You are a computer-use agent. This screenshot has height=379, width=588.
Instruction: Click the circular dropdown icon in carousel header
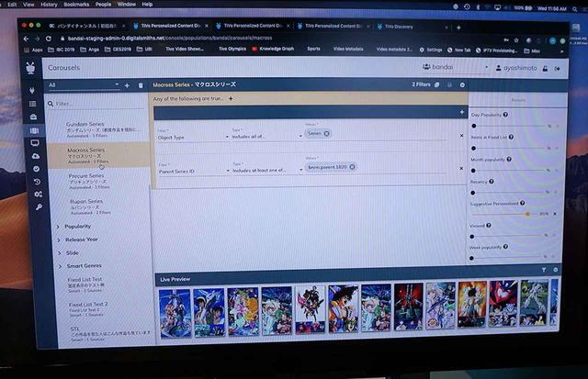click(x=462, y=85)
